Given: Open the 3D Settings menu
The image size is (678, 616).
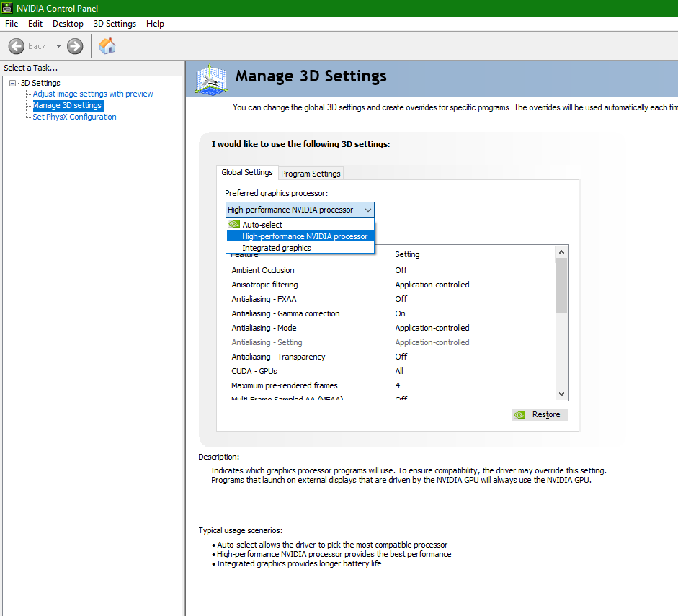Looking at the screenshot, I should point(115,24).
